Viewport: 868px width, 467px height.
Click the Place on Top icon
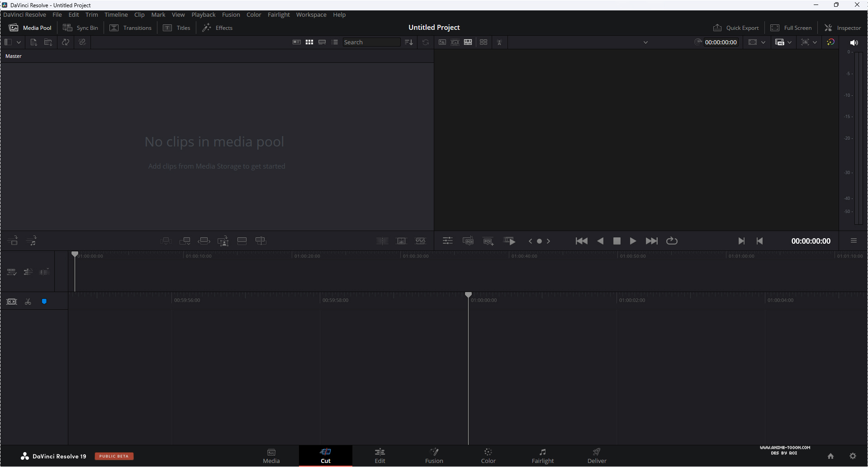click(242, 241)
